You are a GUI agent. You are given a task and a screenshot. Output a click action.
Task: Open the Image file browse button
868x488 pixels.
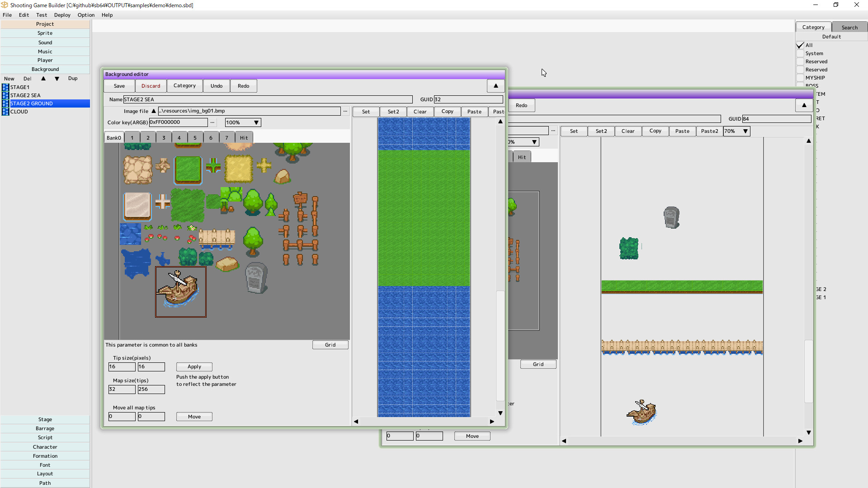(345, 111)
